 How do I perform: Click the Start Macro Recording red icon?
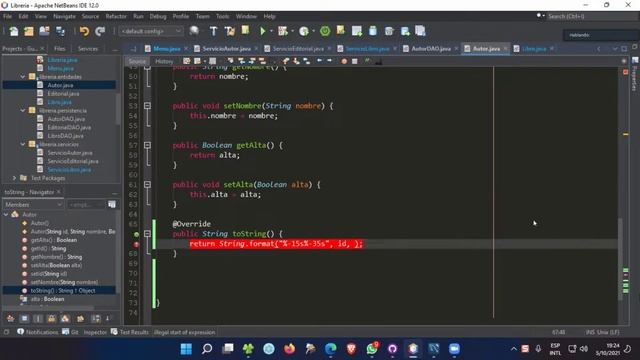[344, 61]
